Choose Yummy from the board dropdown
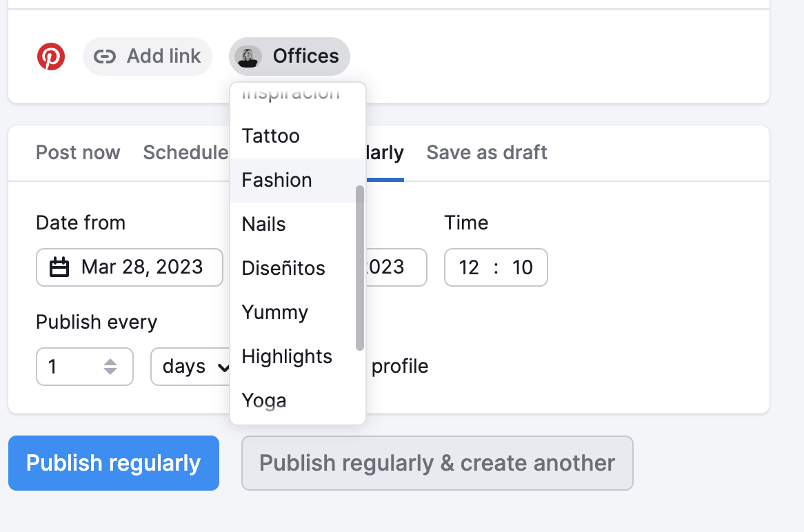Viewport: 804px width, 532px height. point(274,312)
